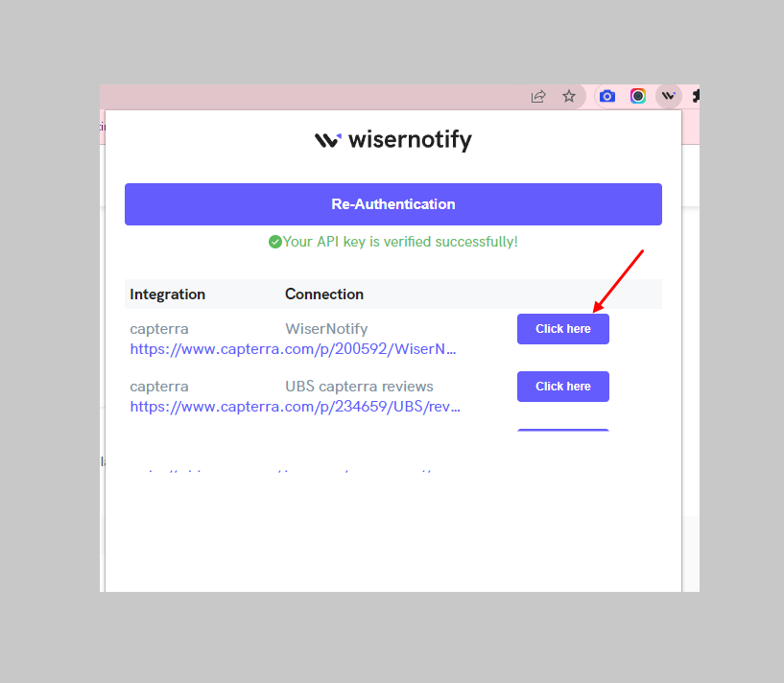Click the wisernotify logo at popup top
The width and height of the screenshot is (784, 683).
pyautogui.click(x=393, y=140)
